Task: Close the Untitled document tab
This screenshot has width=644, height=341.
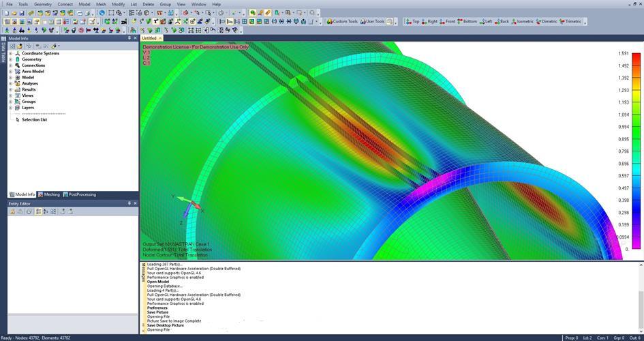Action: tap(161, 38)
